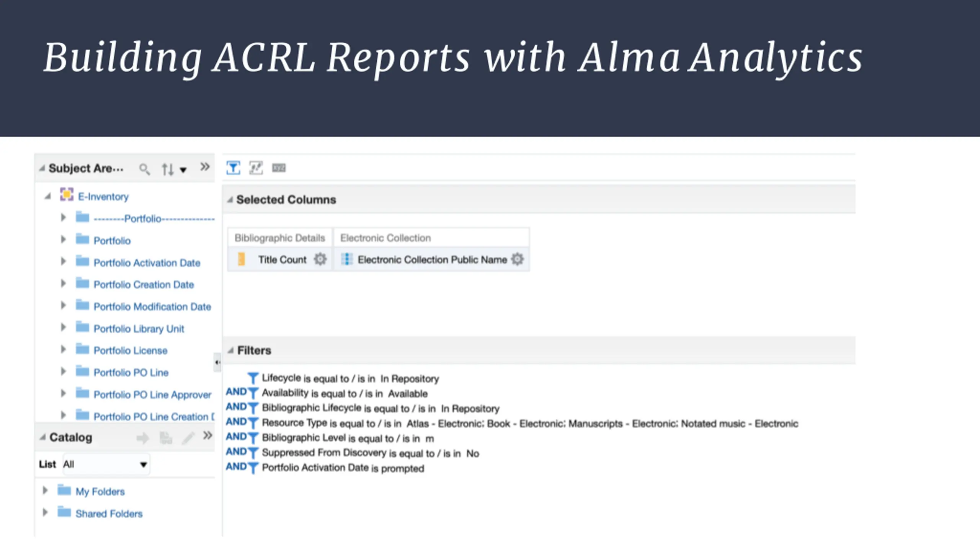Select the Portfolio Activation Date tree item
This screenshot has width=980, height=551.
[147, 263]
